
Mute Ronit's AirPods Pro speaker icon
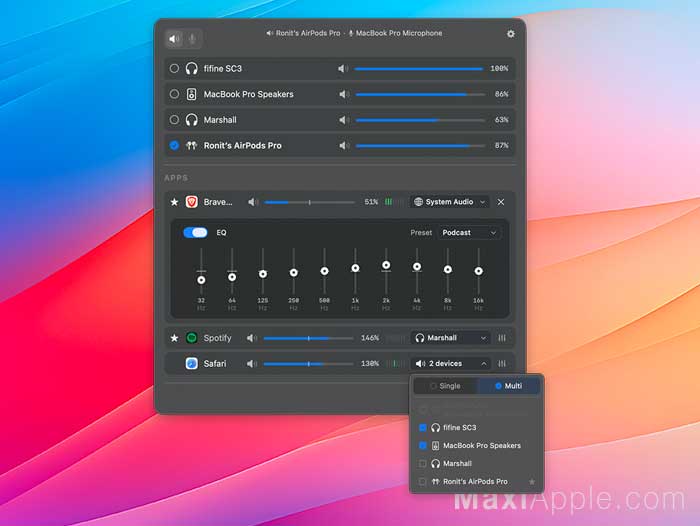(343, 146)
